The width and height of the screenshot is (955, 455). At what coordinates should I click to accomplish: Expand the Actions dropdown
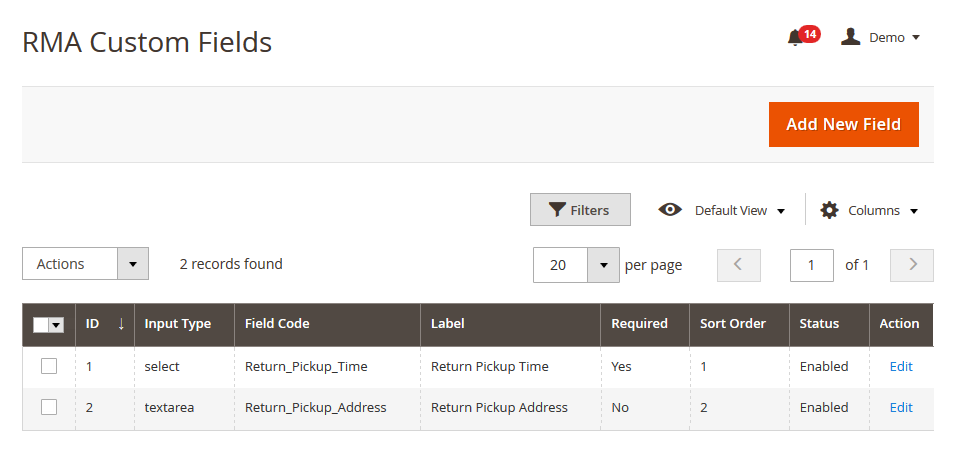133,264
